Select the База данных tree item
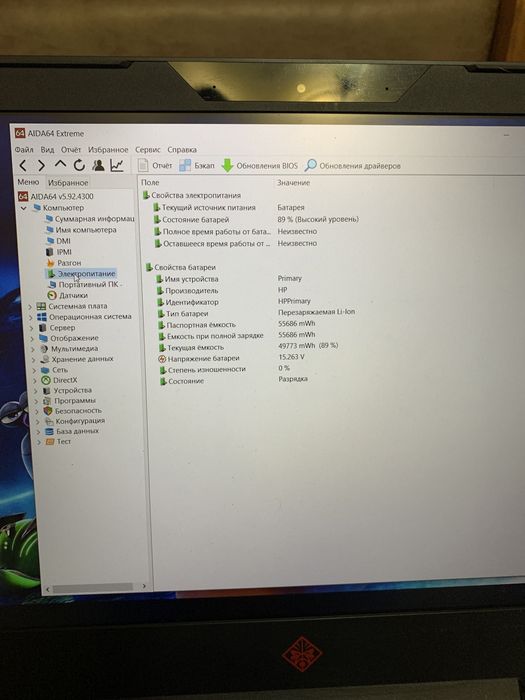 [x=72, y=431]
